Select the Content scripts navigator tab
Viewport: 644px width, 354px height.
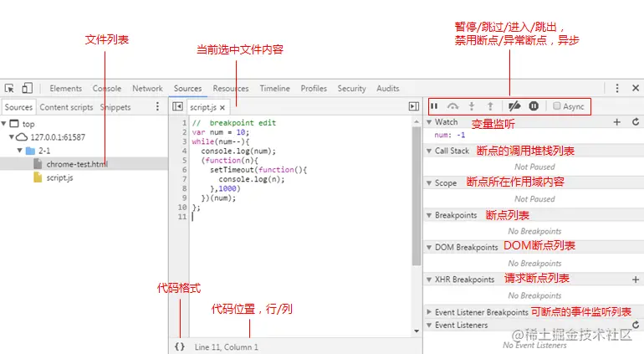click(66, 107)
